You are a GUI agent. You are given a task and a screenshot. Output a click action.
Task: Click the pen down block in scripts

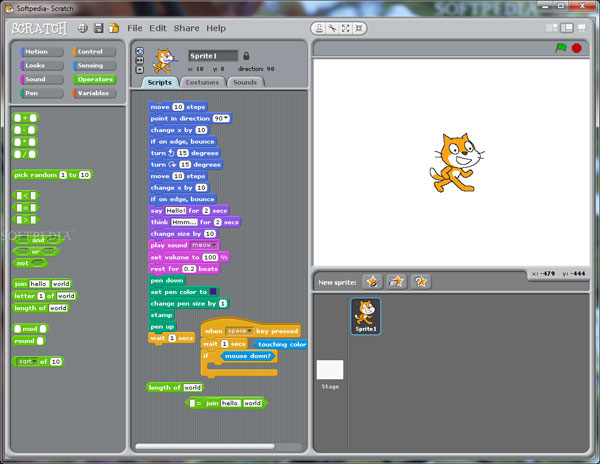(167, 280)
